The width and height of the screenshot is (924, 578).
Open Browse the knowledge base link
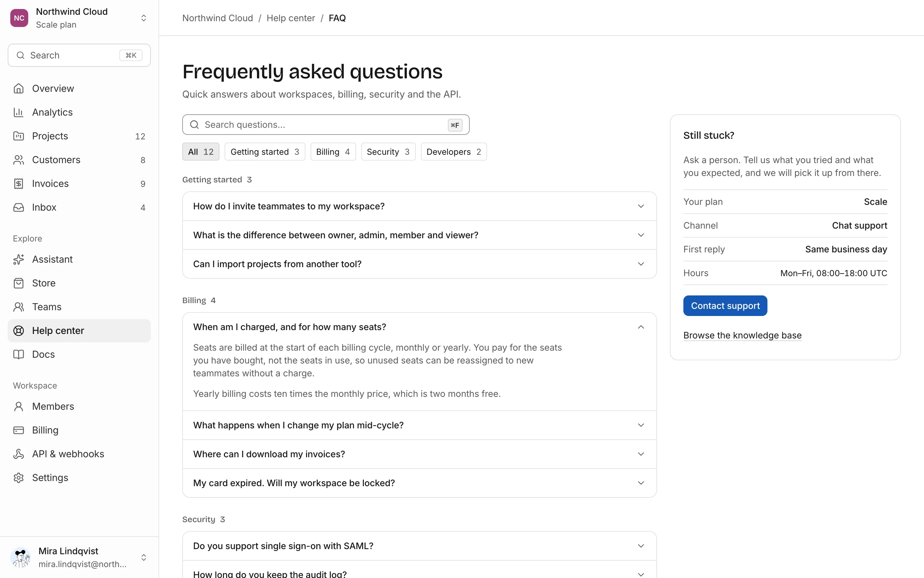(742, 335)
